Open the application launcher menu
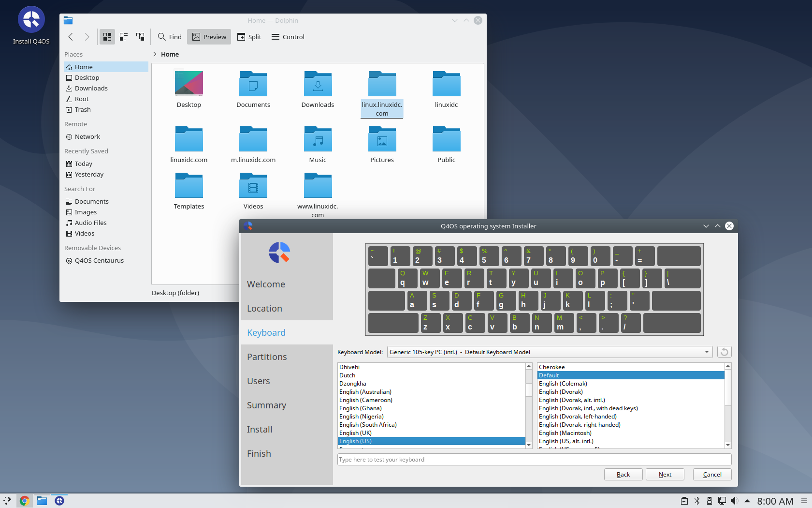 click(7, 501)
